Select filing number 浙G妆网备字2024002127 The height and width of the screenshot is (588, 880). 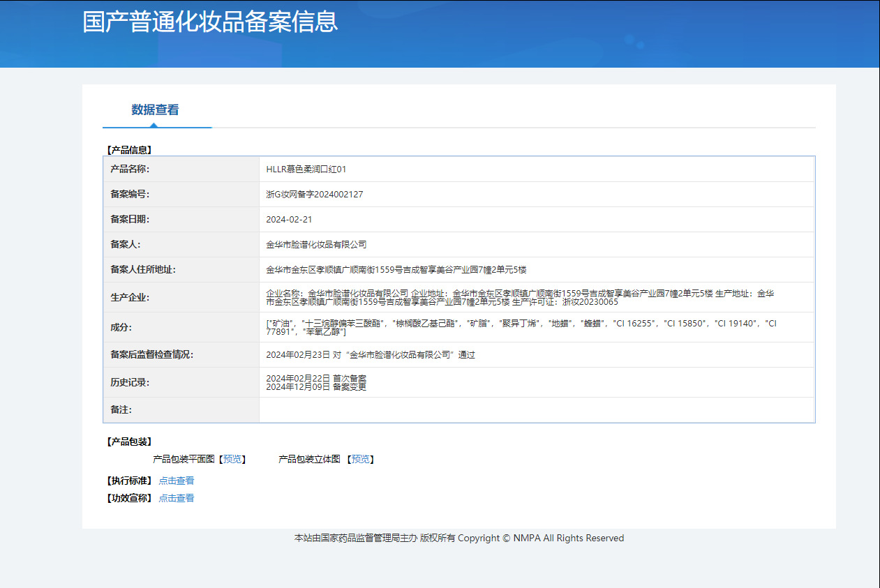pos(315,195)
